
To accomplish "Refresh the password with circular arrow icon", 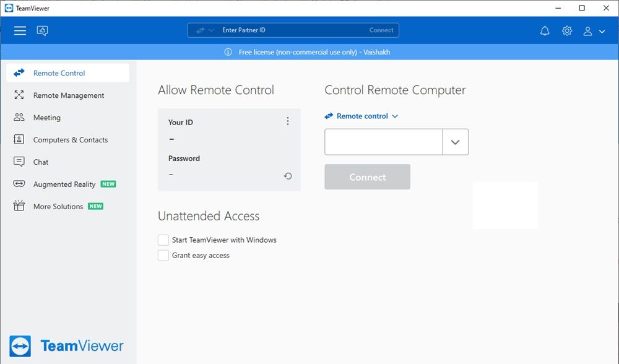I will [288, 176].
